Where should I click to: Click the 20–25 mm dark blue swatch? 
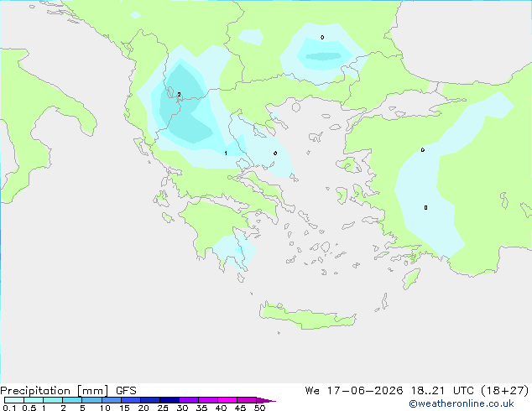[150, 400]
